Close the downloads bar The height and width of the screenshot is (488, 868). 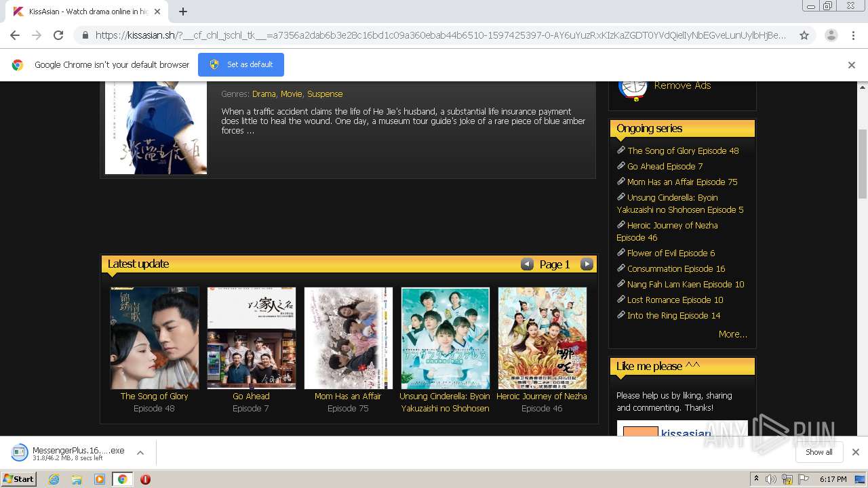click(856, 452)
